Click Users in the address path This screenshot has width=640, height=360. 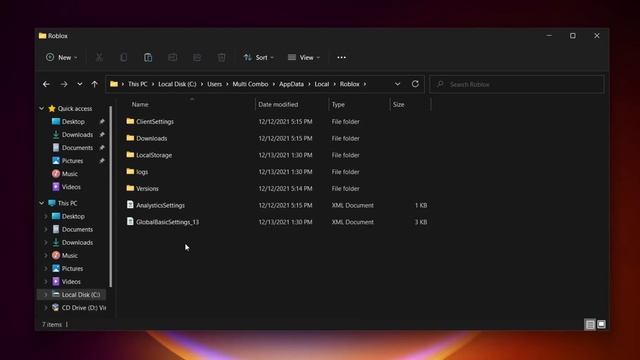click(x=214, y=84)
